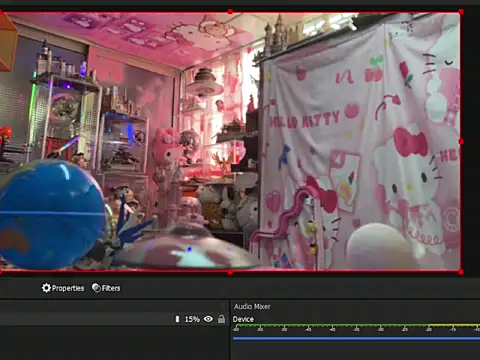The width and height of the screenshot is (480, 360).
Task: Select the Device audio channel label
Action: click(243, 319)
